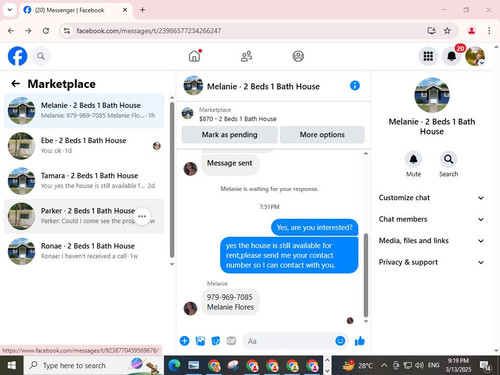This screenshot has width=500, height=375.
Task: Navigate back in the browser
Action: (11, 31)
